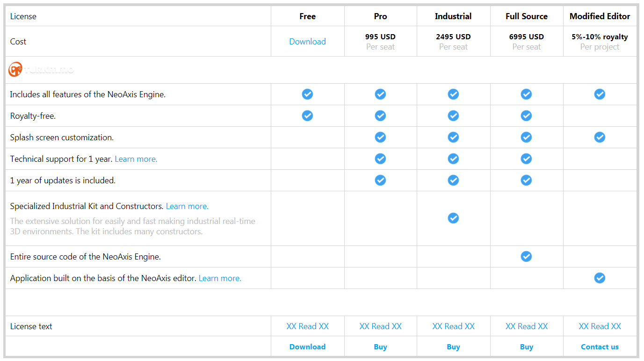Screen dimensions: 644x361
Task: Click Industrial checkmark in Technical support row
Action: coord(453,159)
